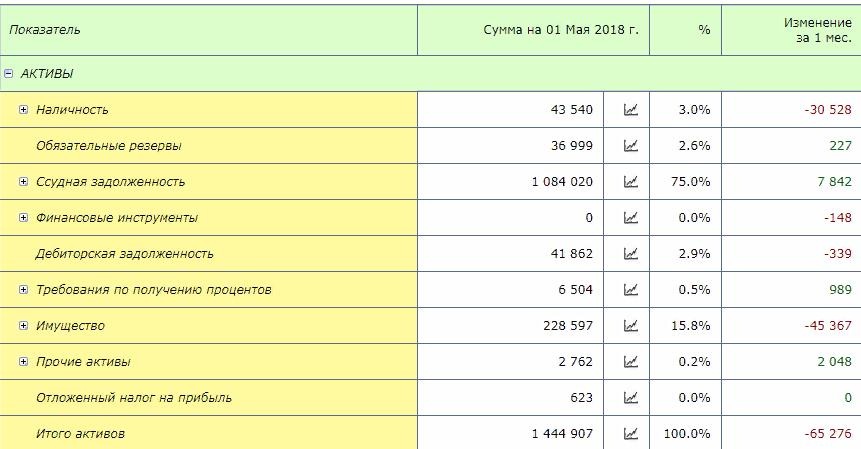Click the Изменение за 1 мес. header

pos(818,30)
